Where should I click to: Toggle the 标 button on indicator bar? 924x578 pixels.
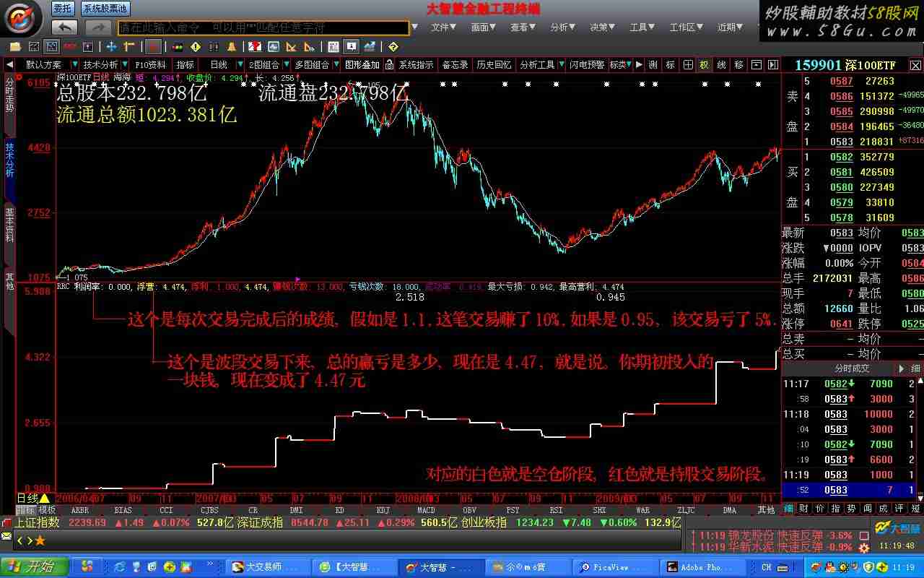click(671, 64)
